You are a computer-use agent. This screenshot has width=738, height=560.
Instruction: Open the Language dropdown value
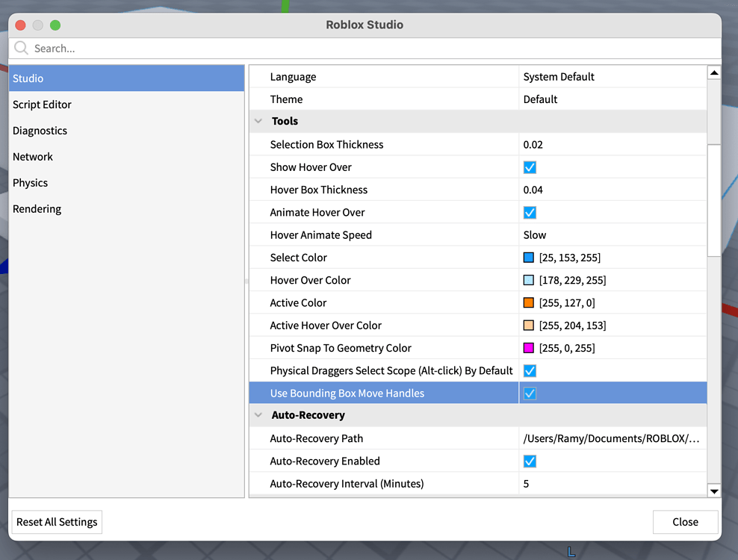pos(559,77)
